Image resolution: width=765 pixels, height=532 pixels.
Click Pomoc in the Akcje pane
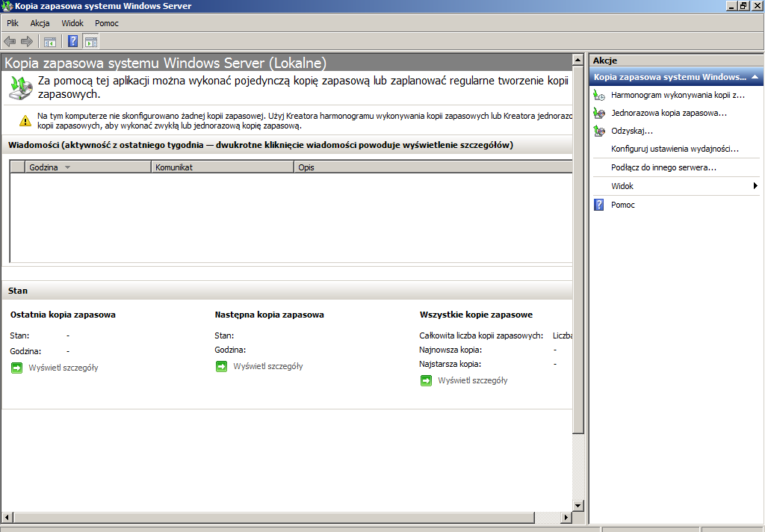[x=623, y=205]
